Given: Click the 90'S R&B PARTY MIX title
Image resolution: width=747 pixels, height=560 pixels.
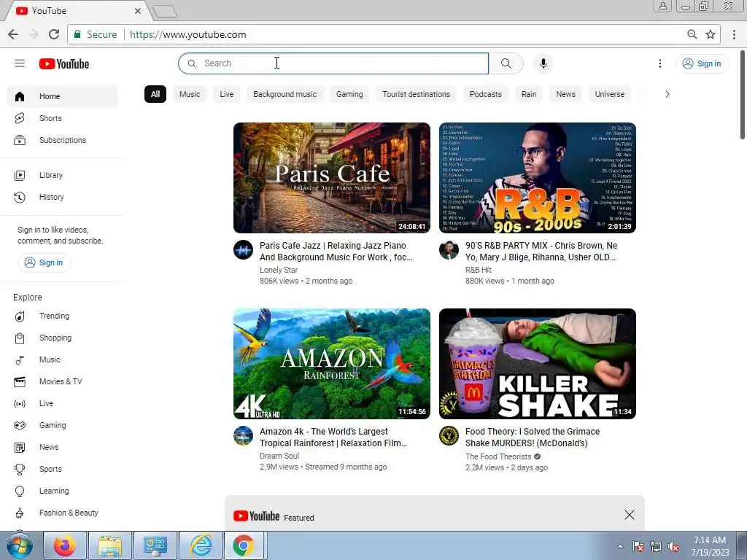Looking at the screenshot, I should point(541,252).
